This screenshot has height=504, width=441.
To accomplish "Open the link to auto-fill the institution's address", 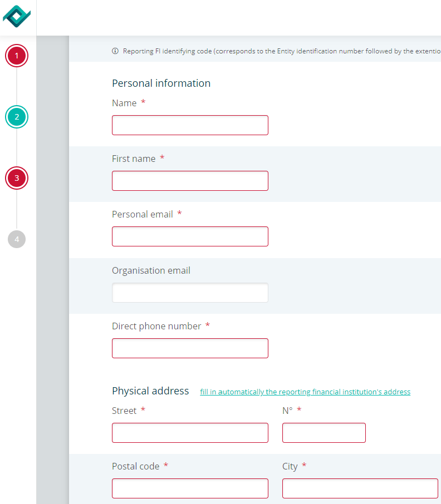I will [305, 392].
